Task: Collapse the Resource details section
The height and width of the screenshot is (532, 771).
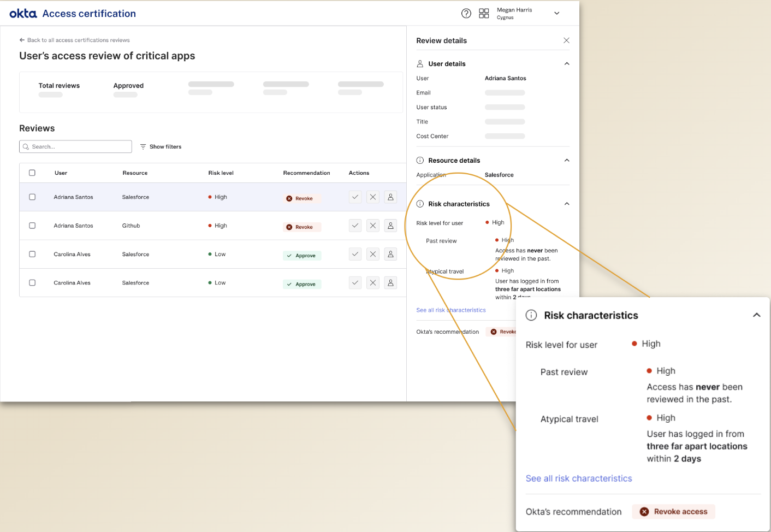Action: pos(567,161)
